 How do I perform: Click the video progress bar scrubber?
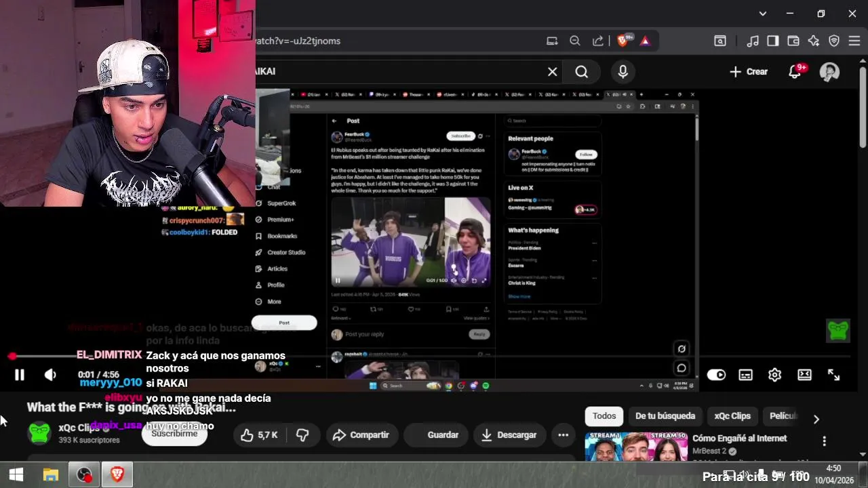(x=12, y=356)
